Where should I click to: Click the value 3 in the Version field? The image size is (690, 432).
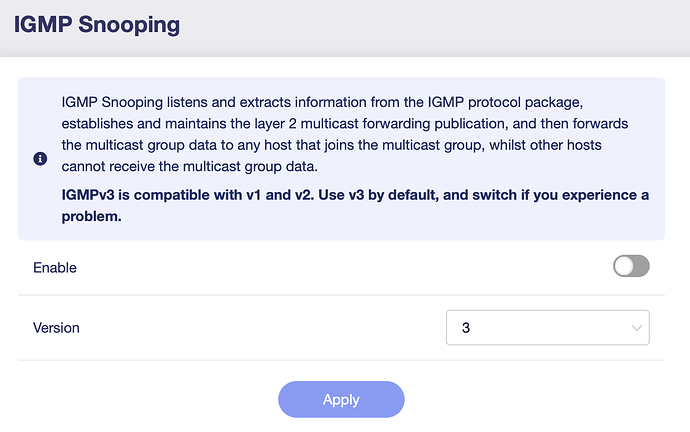[x=466, y=328]
